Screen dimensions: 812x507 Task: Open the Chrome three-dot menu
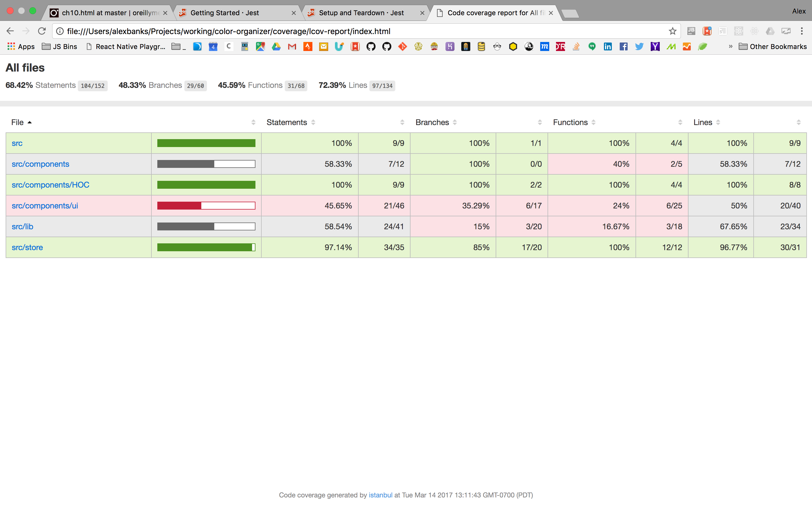pos(802,31)
